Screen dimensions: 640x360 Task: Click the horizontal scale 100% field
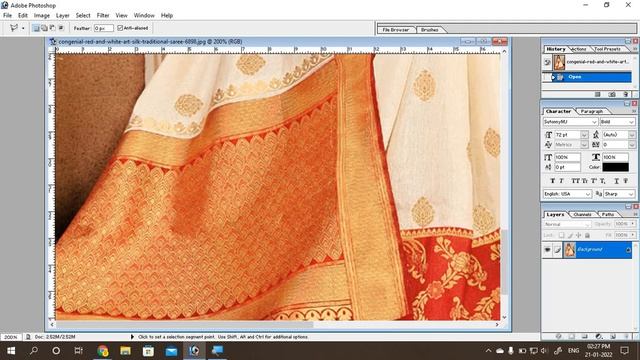point(615,157)
